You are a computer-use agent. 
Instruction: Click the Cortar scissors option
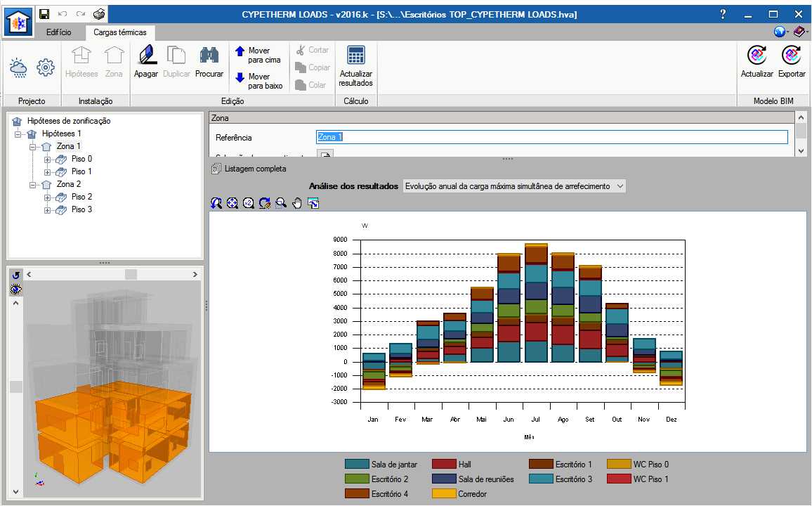coord(313,50)
